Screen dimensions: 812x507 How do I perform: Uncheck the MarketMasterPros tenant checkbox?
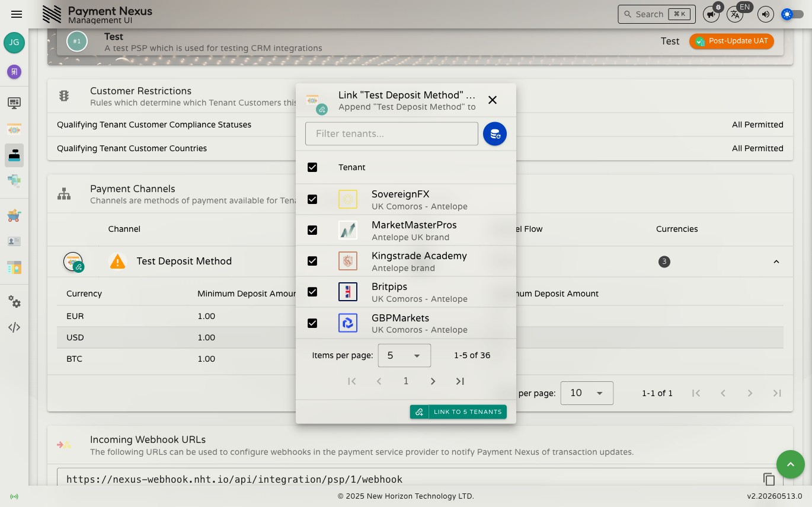312,230
